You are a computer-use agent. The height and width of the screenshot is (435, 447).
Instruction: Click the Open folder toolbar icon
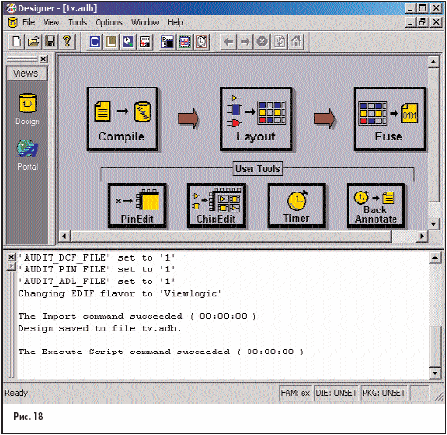click(33, 42)
